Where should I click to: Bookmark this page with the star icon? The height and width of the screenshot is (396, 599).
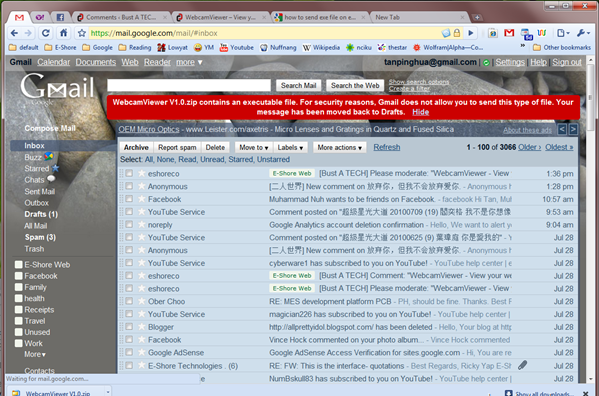click(81, 33)
